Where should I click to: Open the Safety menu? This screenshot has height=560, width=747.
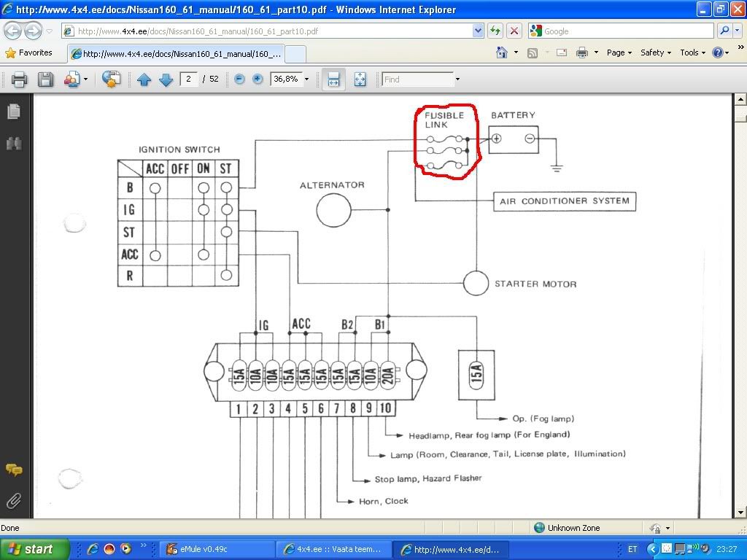pyautogui.click(x=655, y=52)
